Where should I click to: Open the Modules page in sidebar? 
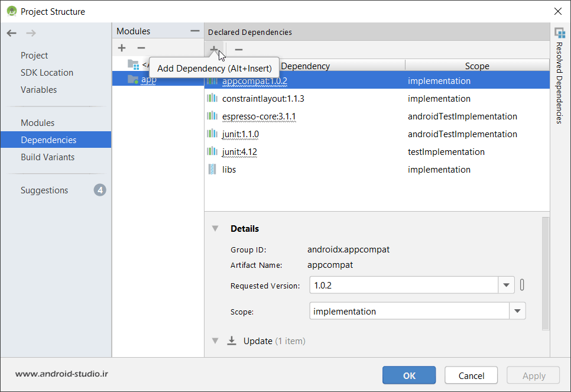click(x=37, y=123)
